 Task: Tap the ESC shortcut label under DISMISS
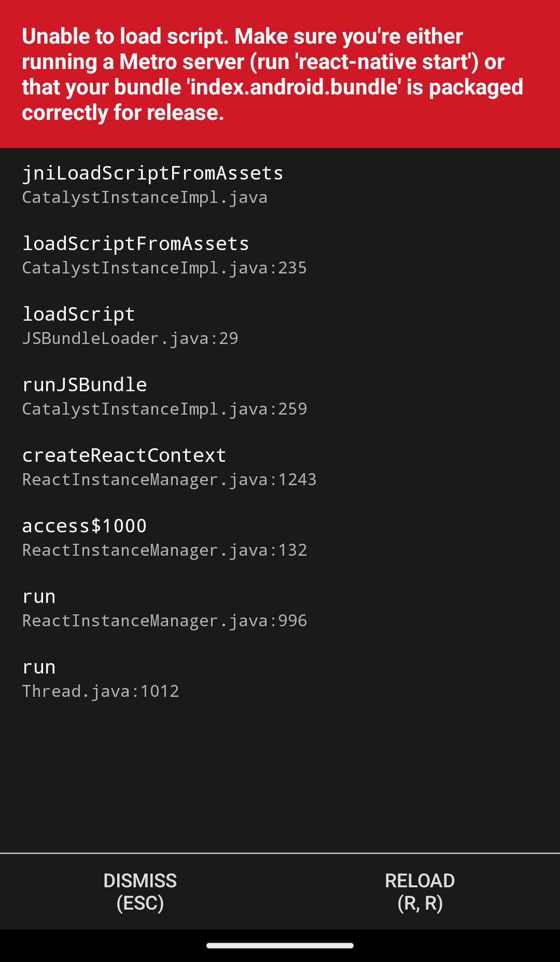click(140, 903)
